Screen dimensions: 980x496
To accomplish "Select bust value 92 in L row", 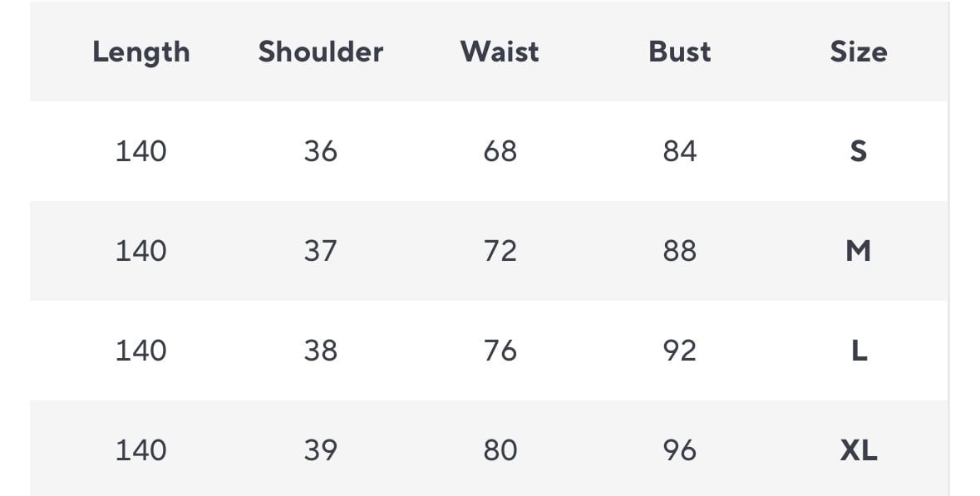I will point(679,351).
